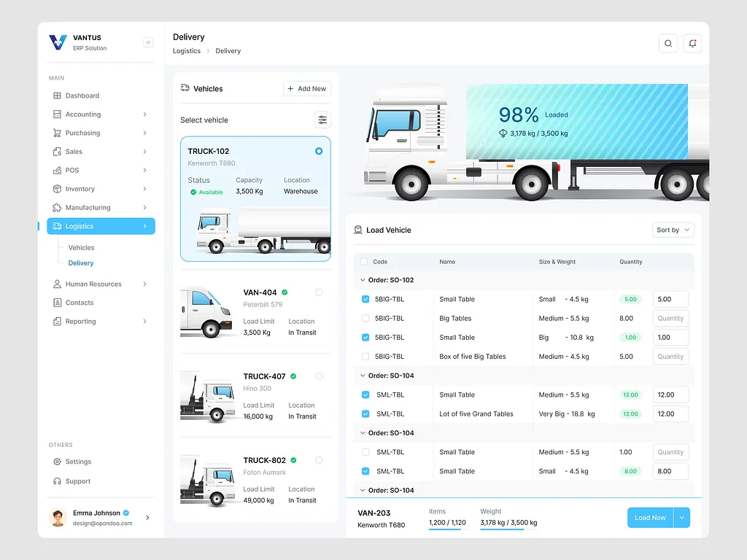Open the notifications bell icon
The height and width of the screenshot is (560, 747).
(692, 44)
